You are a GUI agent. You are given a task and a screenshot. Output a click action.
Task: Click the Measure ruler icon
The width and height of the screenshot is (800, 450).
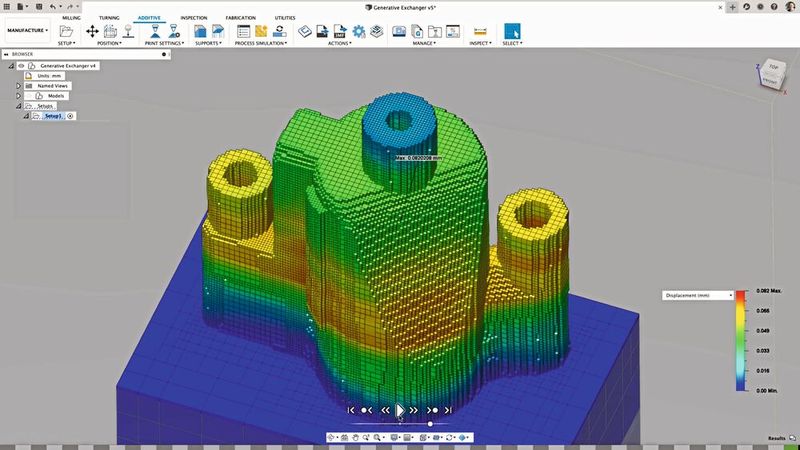click(x=480, y=31)
